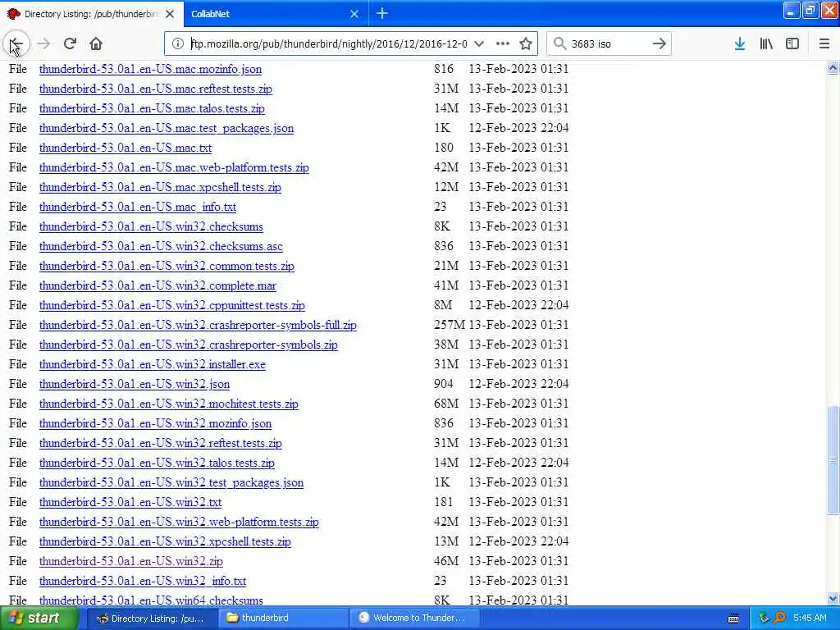Open thunderbird-53.0a1.en-US.mac.mozinfo.json link
The width and height of the screenshot is (840, 630).
(x=151, y=69)
